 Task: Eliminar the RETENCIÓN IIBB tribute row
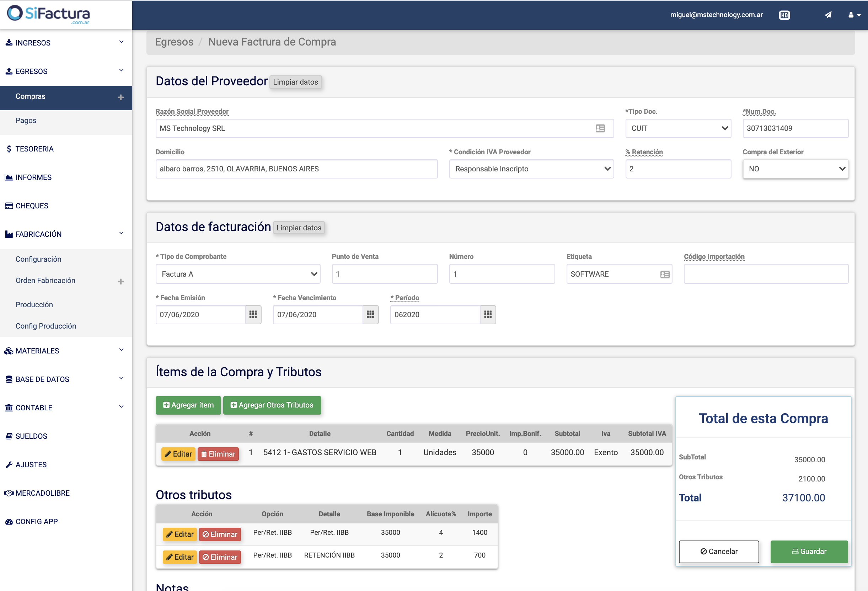tap(220, 557)
